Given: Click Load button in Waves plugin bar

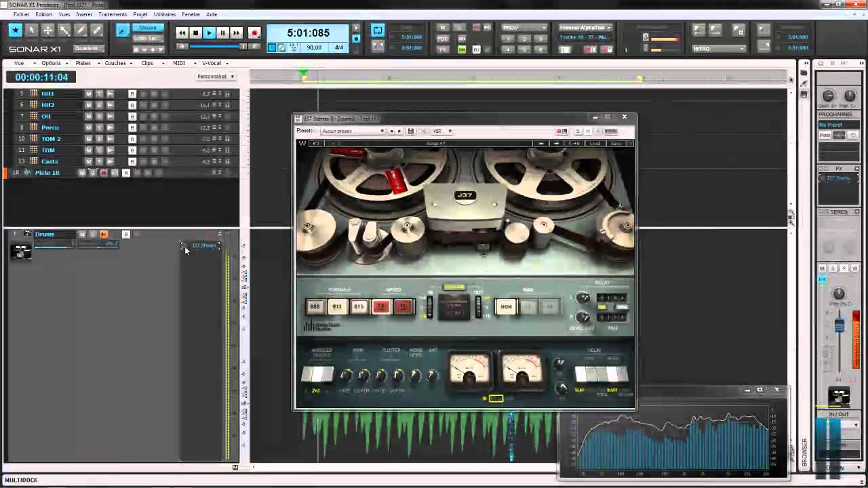Looking at the screenshot, I should [595, 144].
